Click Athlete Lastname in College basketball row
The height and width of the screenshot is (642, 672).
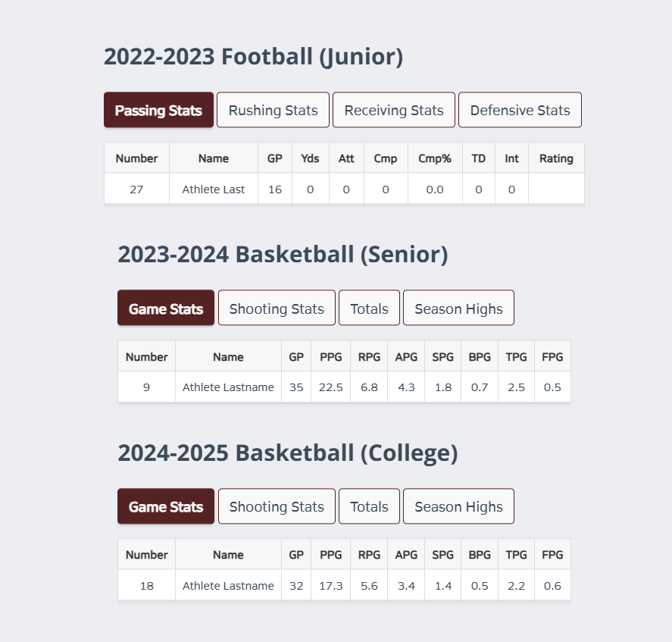[228, 585]
